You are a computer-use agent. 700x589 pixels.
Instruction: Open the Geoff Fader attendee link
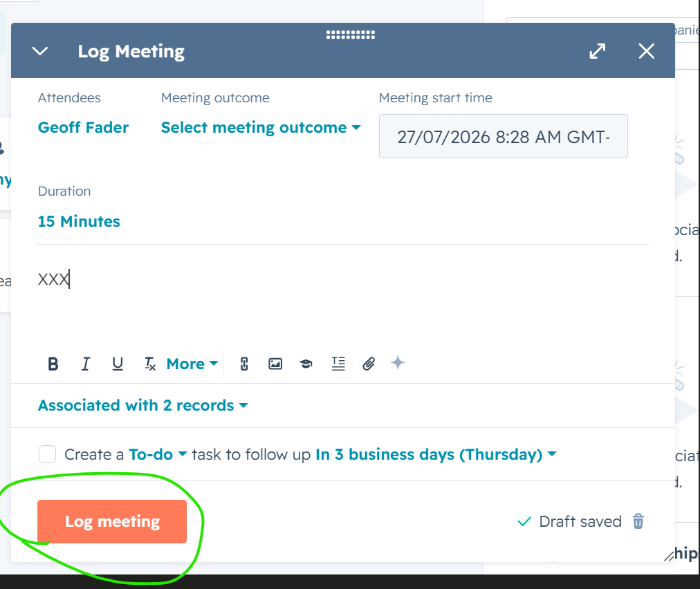[x=83, y=128]
